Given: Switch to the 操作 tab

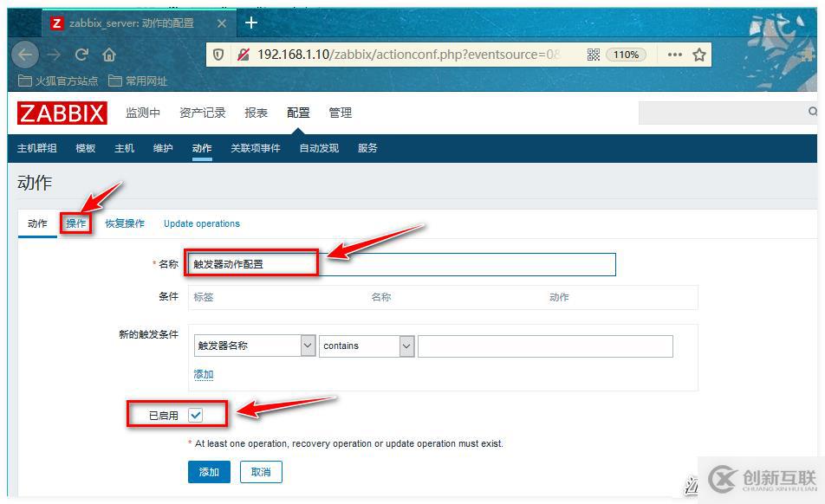Looking at the screenshot, I should pyautogui.click(x=76, y=224).
